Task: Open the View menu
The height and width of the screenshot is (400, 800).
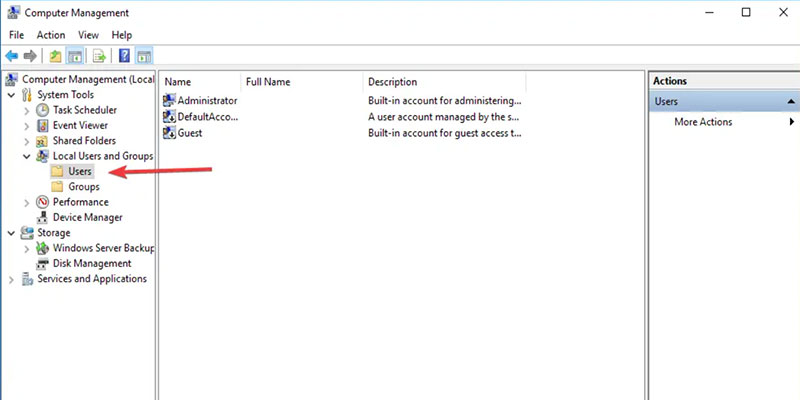Action: point(88,35)
